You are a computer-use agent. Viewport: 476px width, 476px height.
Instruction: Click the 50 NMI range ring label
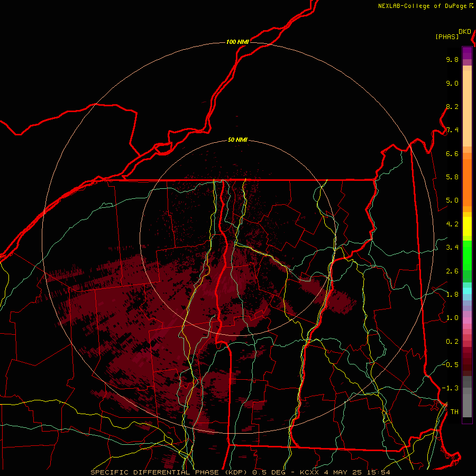[x=237, y=140]
